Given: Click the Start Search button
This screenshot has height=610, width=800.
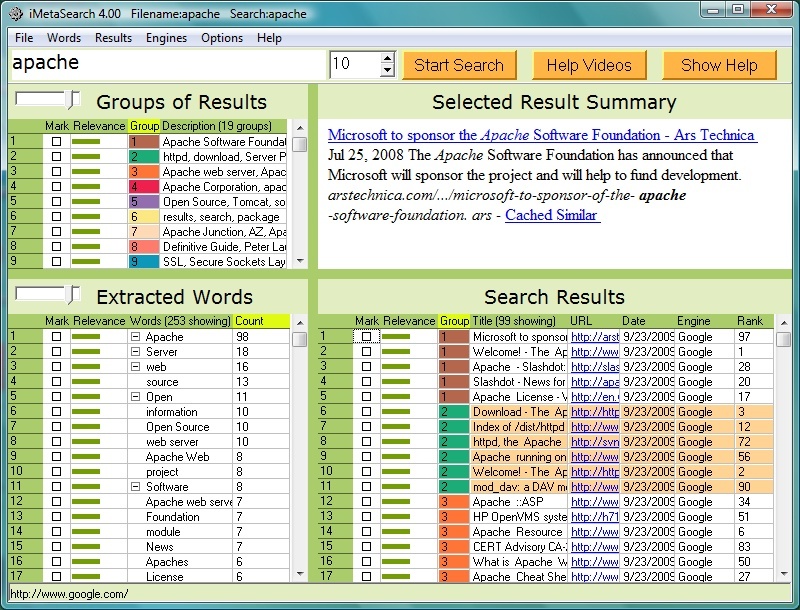Looking at the screenshot, I should tap(459, 65).
